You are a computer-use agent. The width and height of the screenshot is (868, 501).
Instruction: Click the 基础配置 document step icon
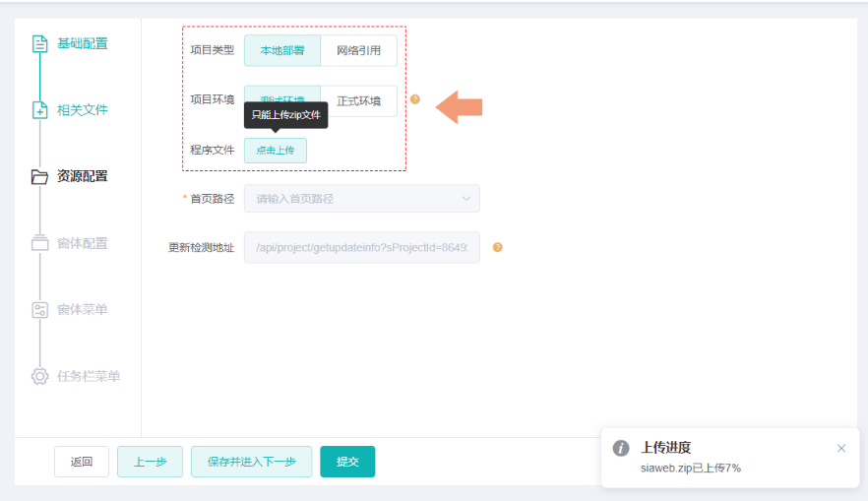(39, 43)
